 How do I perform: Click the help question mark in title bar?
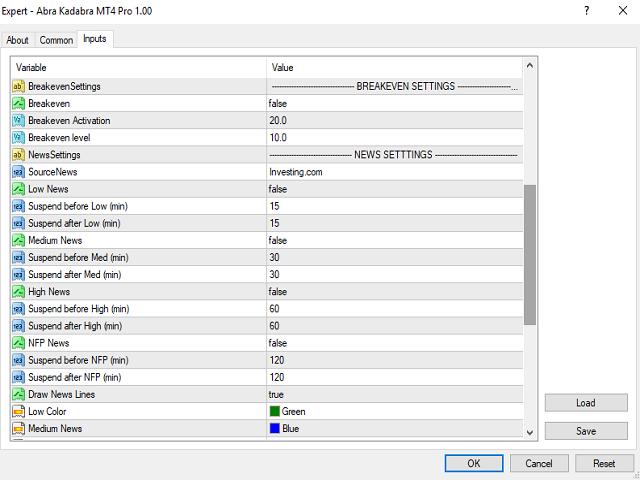[587, 11]
